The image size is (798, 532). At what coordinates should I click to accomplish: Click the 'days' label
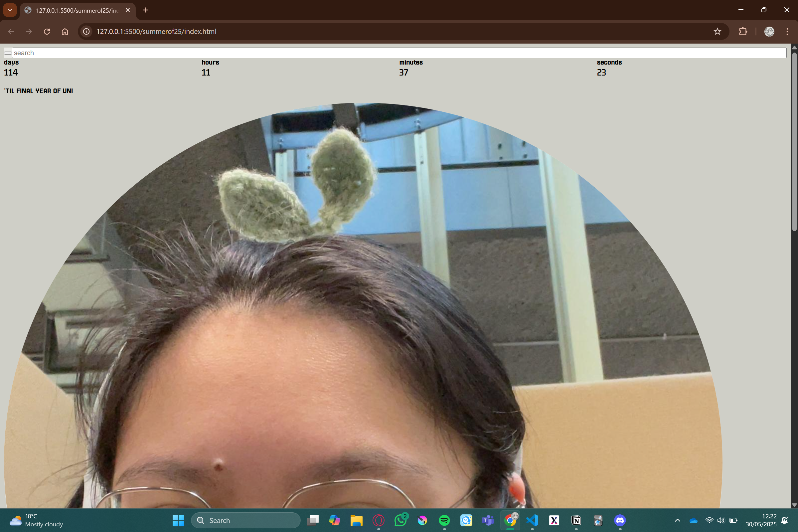click(x=11, y=63)
